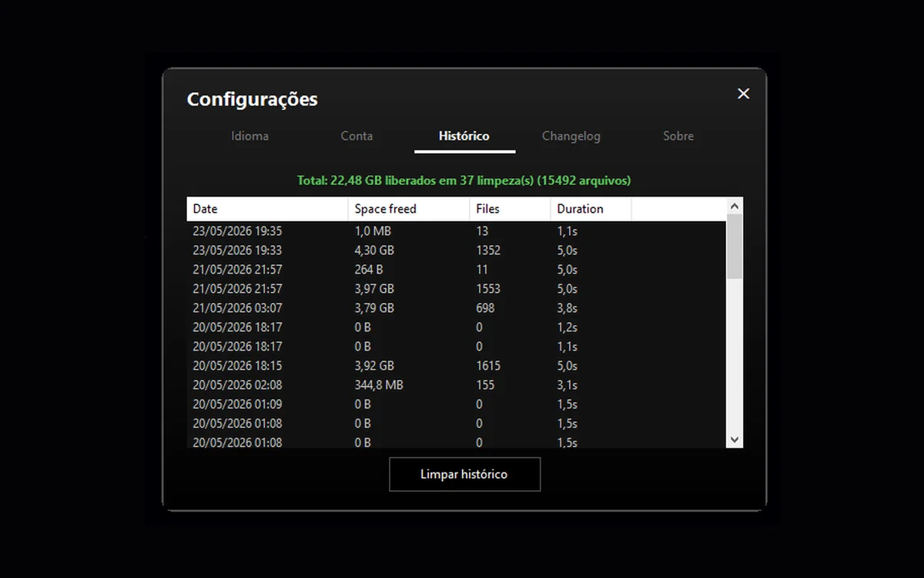Viewport: 924px width, 578px height.
Task: Click the green Total liberados summary text
Action: [x=464, y=180]
